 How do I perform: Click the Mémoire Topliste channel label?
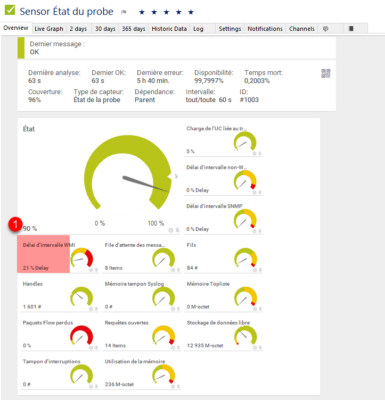208,284
